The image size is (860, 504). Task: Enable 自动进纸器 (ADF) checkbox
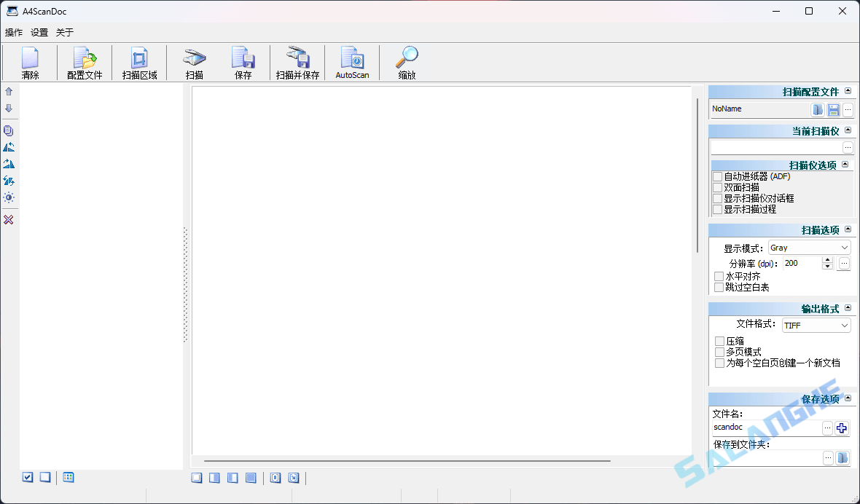click(x=718, y=176)
